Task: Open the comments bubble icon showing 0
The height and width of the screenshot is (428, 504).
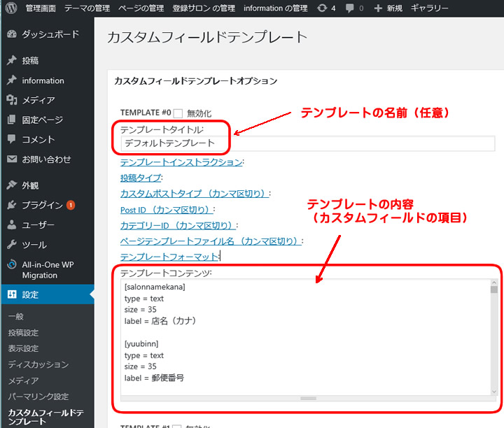Action: coord(349,8)
